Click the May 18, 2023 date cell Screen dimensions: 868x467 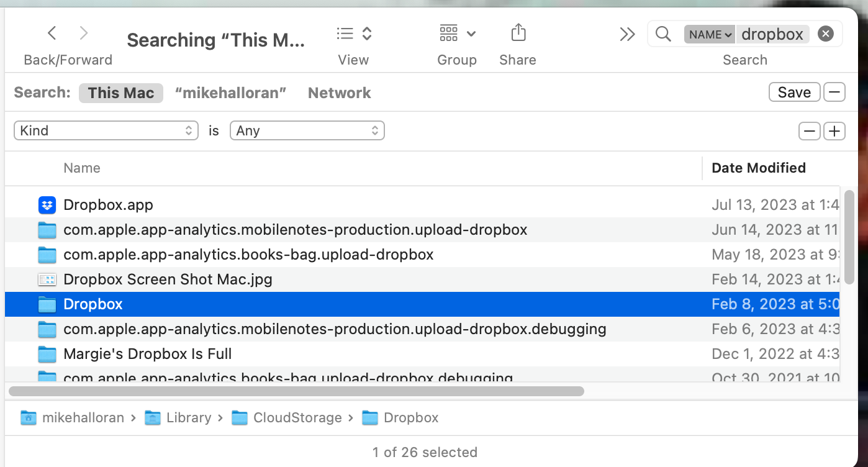click(x=775, y=255)
